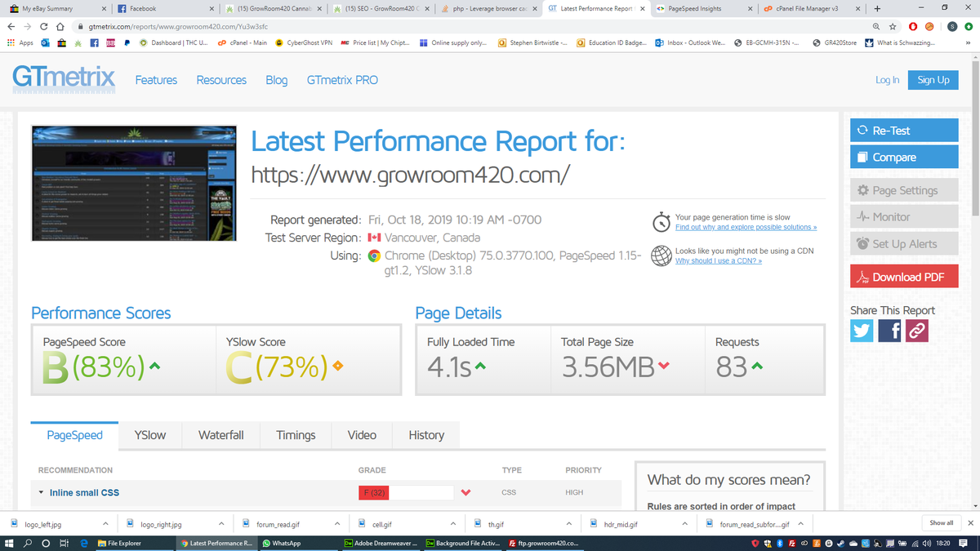Copy report link via chain icon
The height and width of the screenshot is (551, 980).
917,330
